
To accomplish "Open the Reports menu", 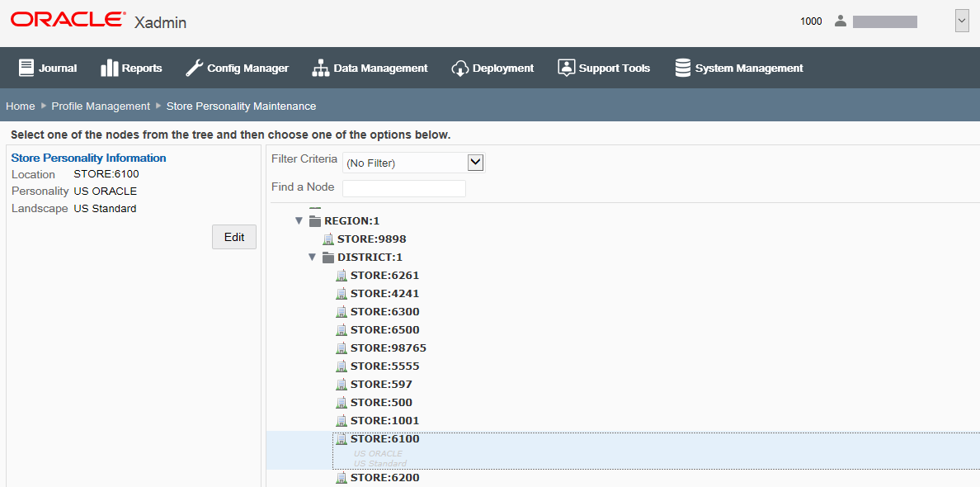I will pos(131,69).
